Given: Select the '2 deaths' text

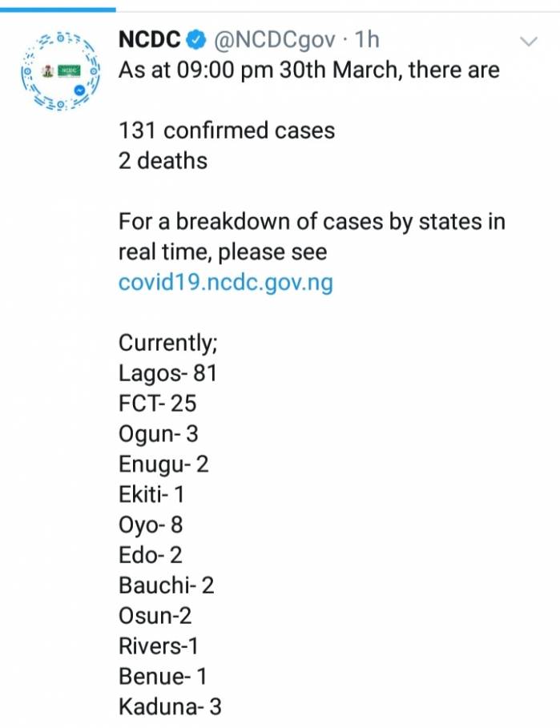Looking at the screenshot, I should coord(163,161).
